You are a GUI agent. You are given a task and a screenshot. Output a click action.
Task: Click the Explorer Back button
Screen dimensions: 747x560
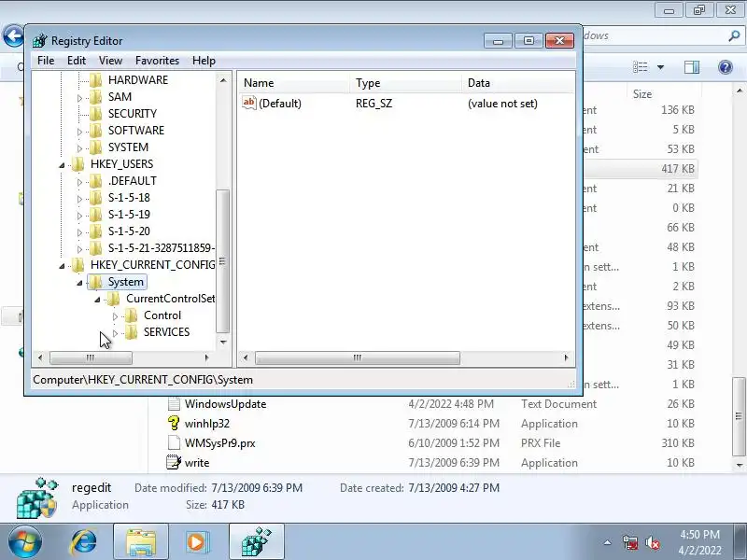13,36
